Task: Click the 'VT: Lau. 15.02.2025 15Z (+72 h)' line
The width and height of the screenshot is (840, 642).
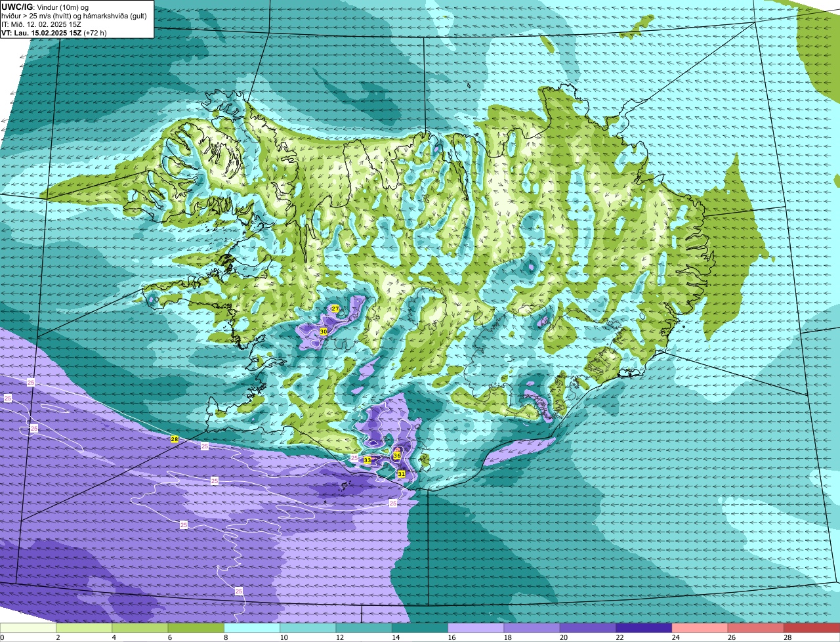Action: pyautogui.click(x=54, y=33)
